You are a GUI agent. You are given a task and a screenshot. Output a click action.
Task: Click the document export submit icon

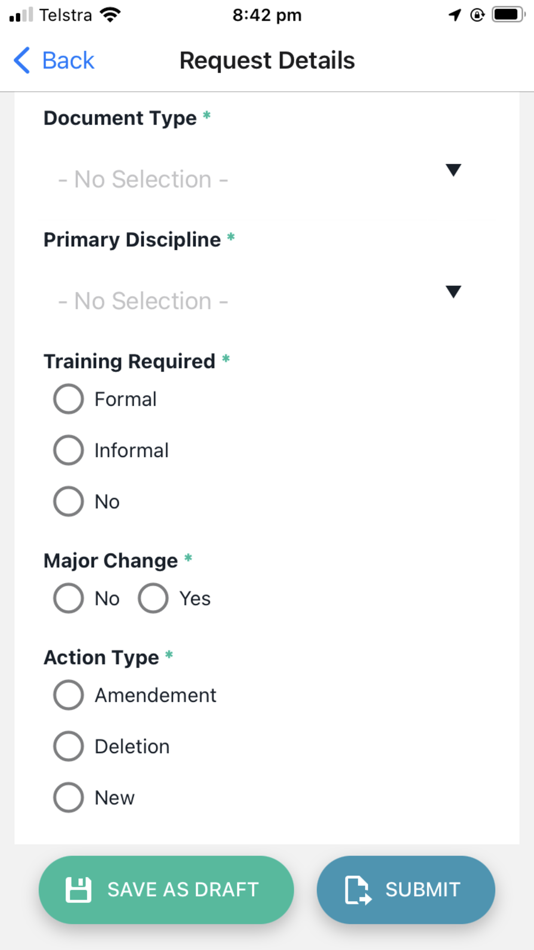pos(358,890)
